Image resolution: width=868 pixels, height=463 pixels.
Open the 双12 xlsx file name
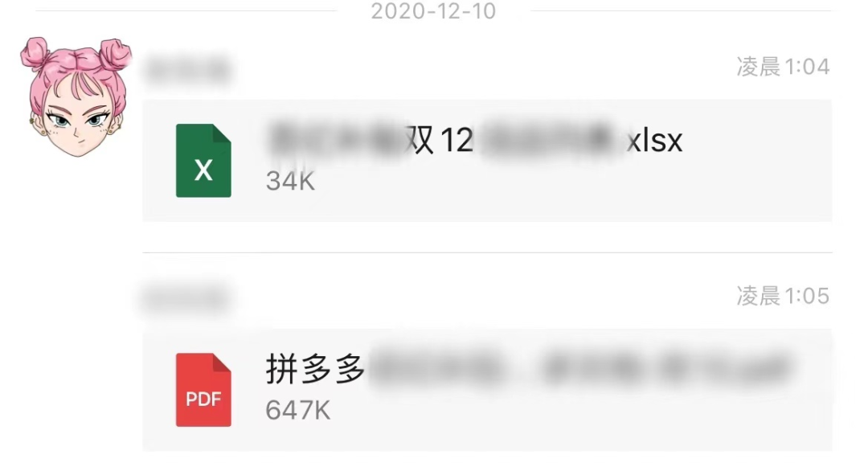tap(475, 140)
